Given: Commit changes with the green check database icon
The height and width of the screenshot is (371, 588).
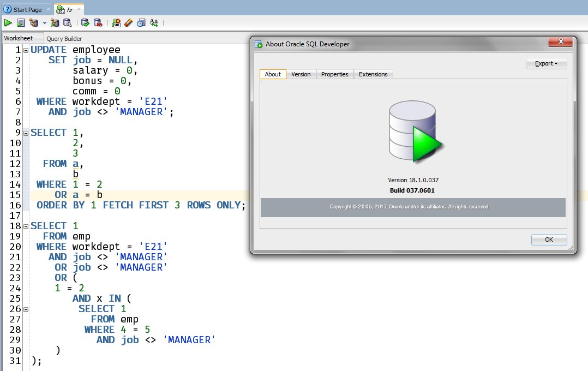Looking at the screenshot, I should [85, 23].
